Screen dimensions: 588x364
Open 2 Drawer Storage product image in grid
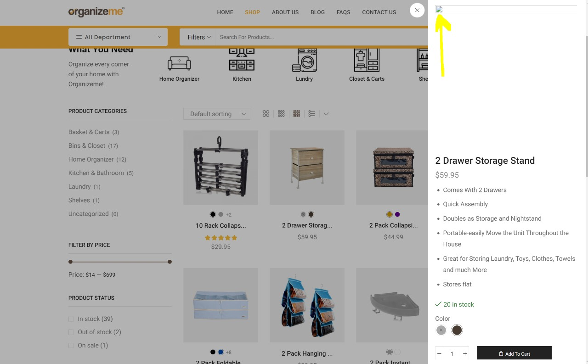pyautogui.click(x=307, y=168)
